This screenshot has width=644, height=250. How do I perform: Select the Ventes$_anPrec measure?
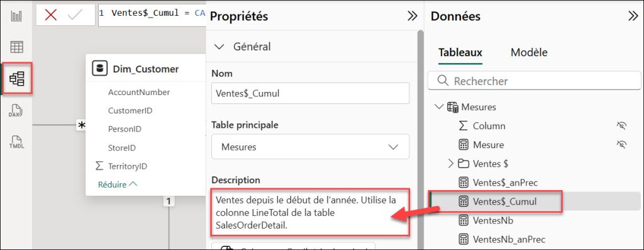[505, 183]
